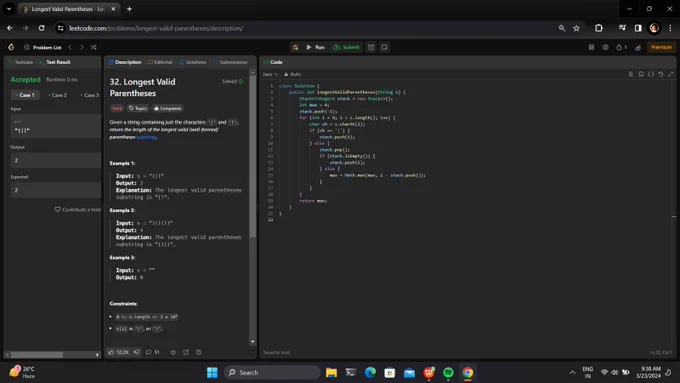Viewport: 680px width, 383px height.
Task: Click the Premium button
Action: 661,47
